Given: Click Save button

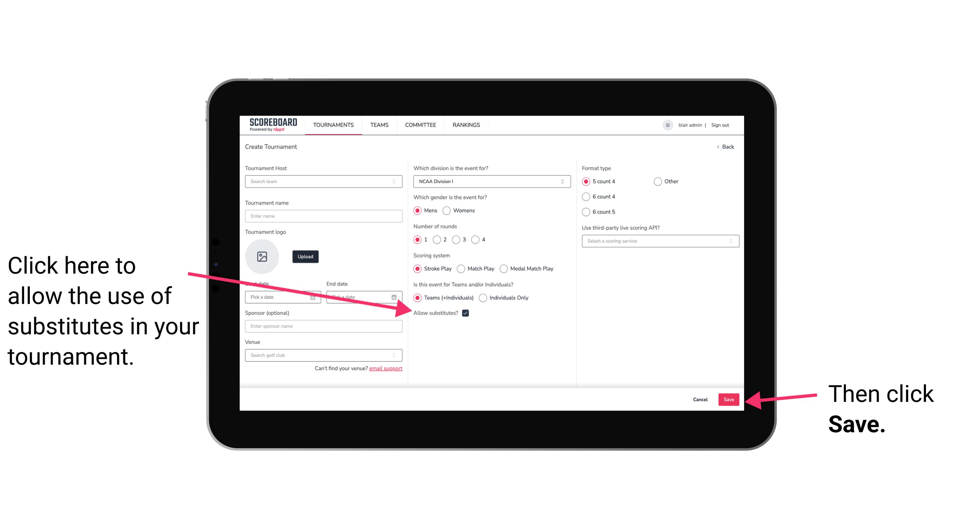Looking at the screenshot, I should pyautogui.click(x=728, y=399).
